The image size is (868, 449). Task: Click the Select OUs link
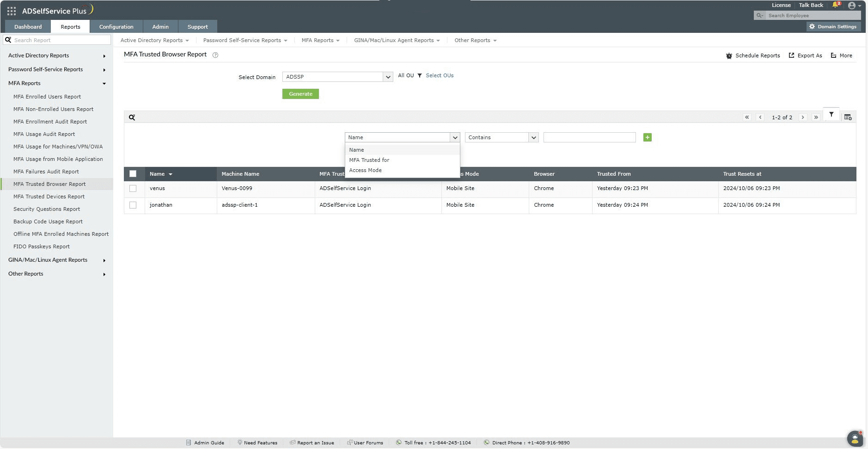tap(439, 75)
